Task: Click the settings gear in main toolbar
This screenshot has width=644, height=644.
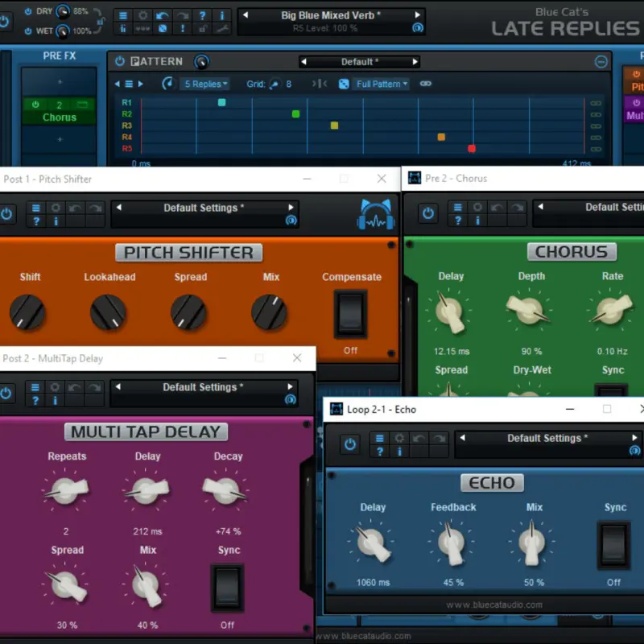Action: click(142, 15)
